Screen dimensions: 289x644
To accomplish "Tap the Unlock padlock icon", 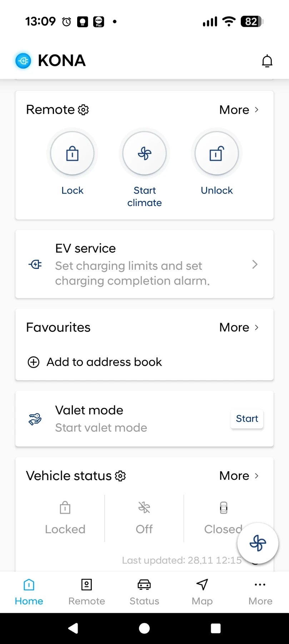I will coord(216,154).
